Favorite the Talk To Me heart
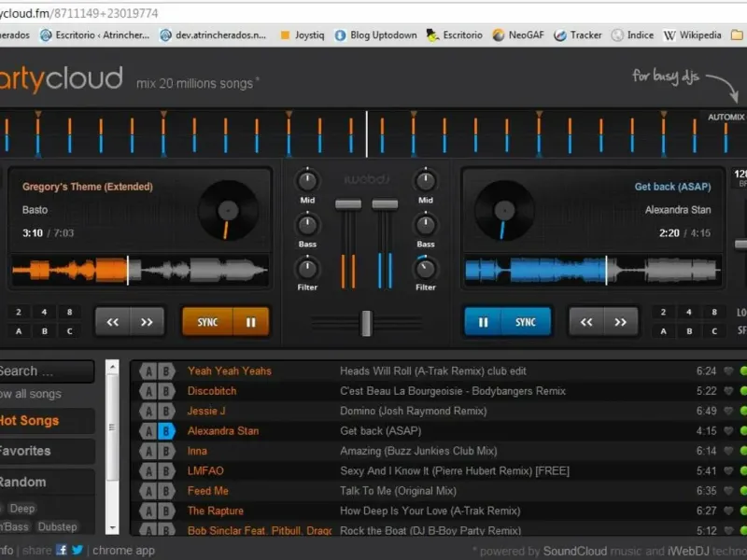This screenshot has height=560, width=747. [728, 491]
